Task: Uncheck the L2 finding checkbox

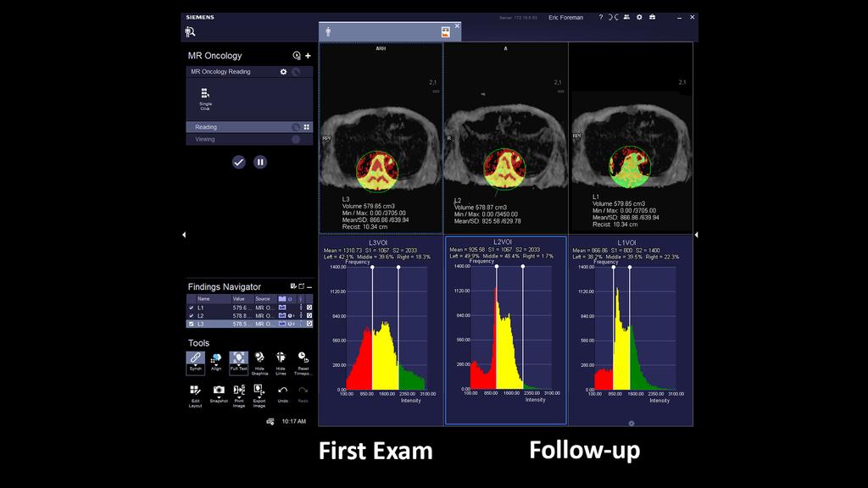Action: click(x=192, y=314)
